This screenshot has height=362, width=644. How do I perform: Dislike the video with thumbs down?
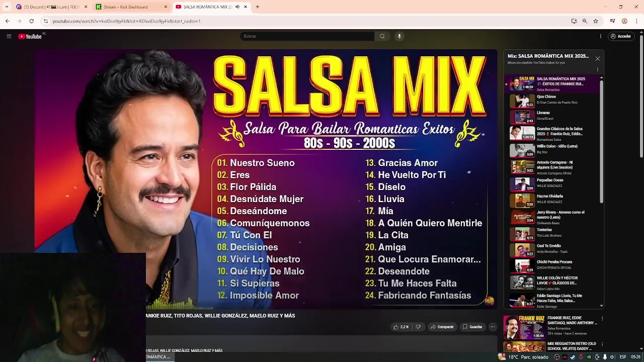pyautogui.click(x=418, y=327)
